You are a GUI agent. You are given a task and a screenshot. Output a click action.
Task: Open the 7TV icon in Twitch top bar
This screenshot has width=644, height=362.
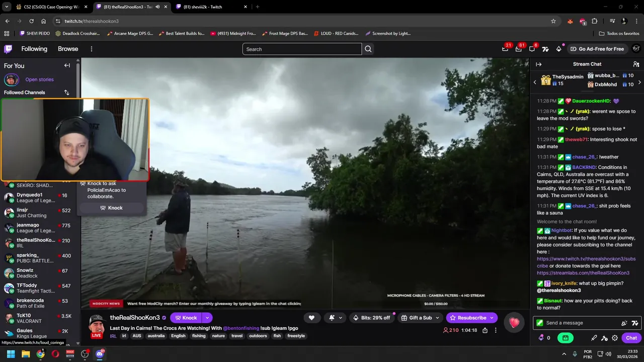pos(545,49)
